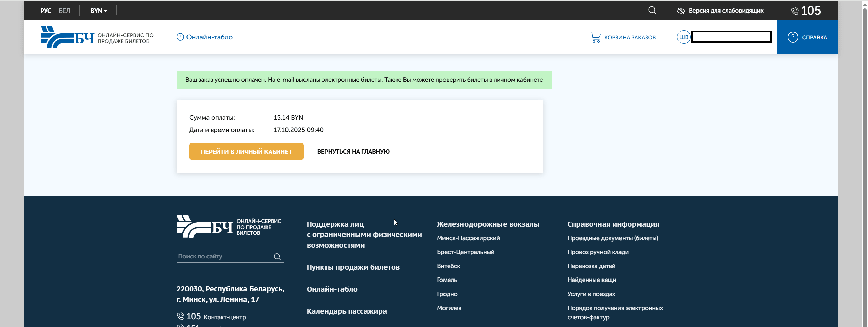Open site search magnifier in top bar
The width and height of the screenshot is (868, 327).
(x=652, y=11)
